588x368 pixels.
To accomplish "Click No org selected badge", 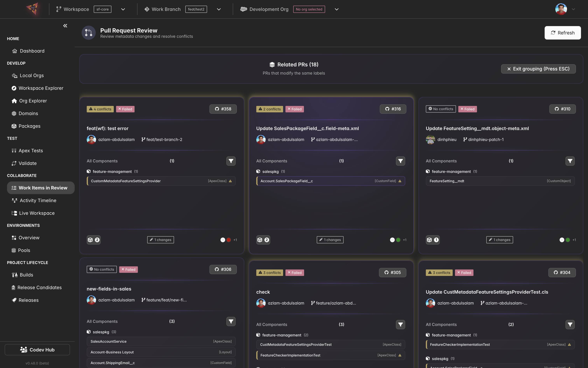I will [x=309, y=9].
